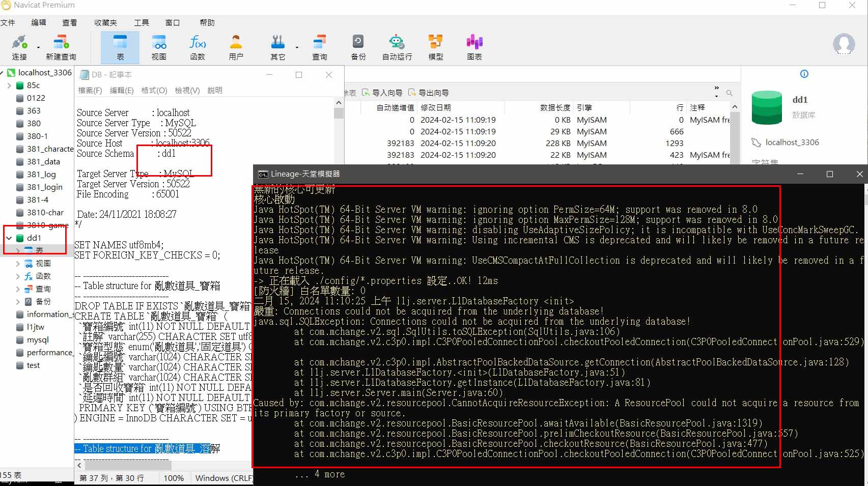868x486 pixels.
Task: Select table row with 228 KB data length
Action: click(x=537, y=144)
